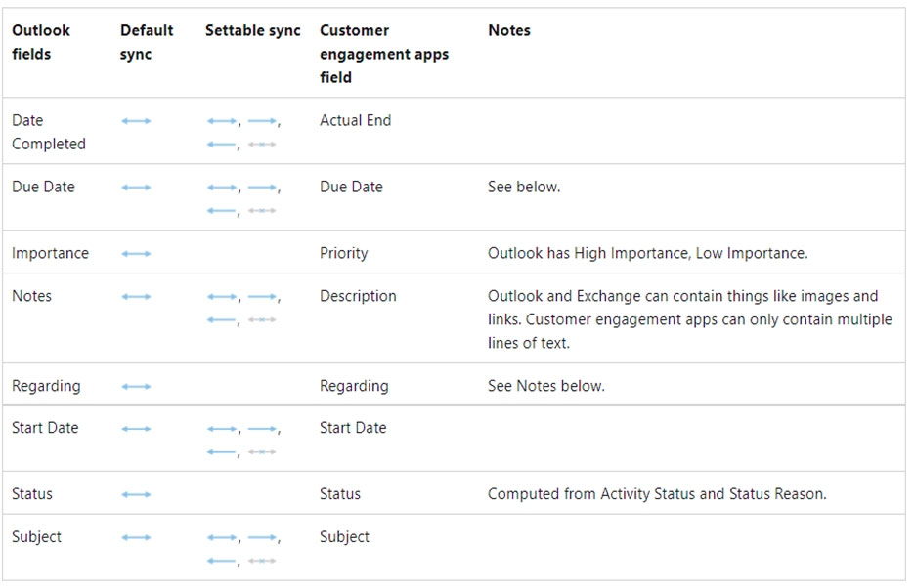Select the gray no-sync icon for Date Completed
This screenshot has height=588, width=914.
coord(261,145)
